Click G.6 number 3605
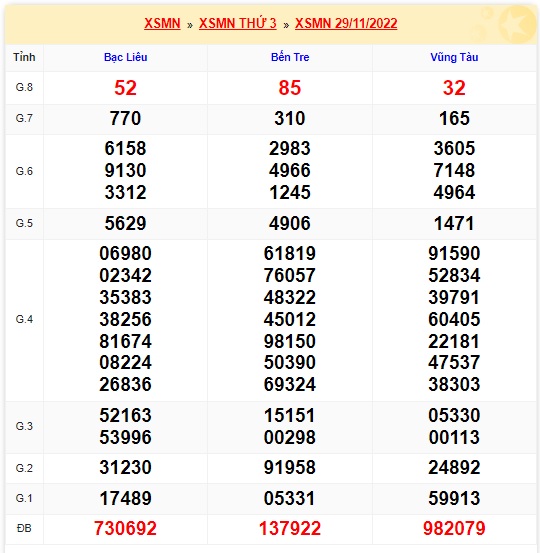Viewport: 540px width, 553px height. click(x=454, y=148)
